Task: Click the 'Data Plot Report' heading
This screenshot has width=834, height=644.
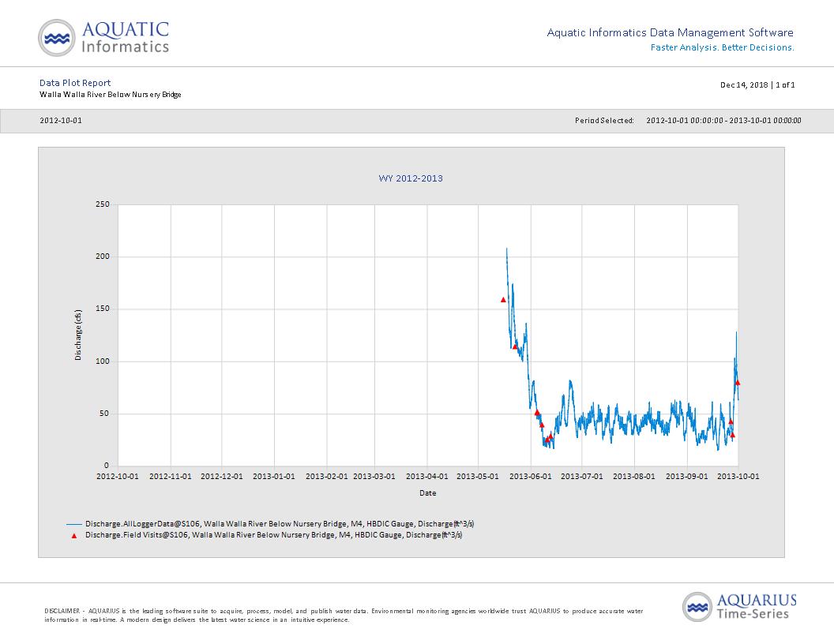Action: coord(75,83)
